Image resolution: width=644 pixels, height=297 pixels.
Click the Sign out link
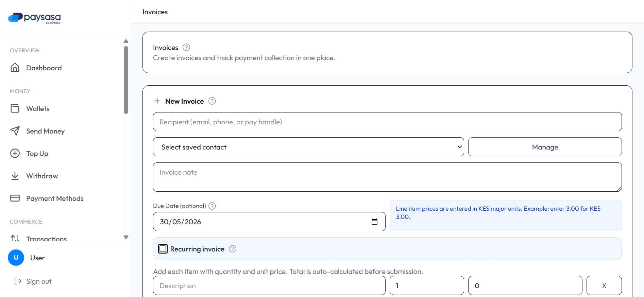point(33,281)
